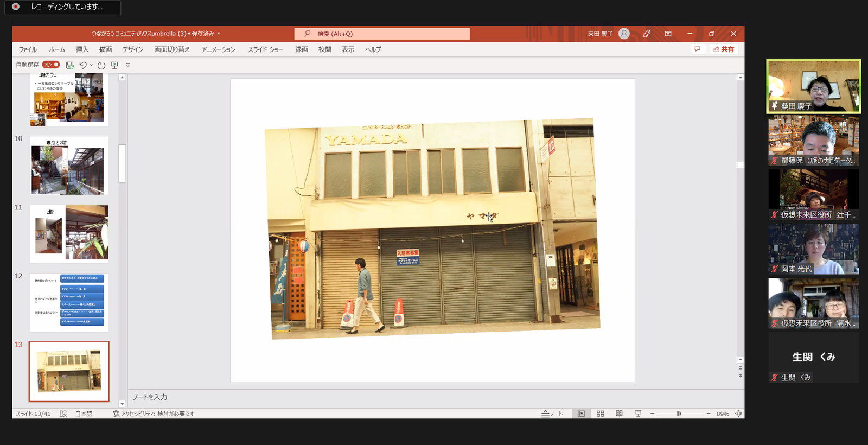
Task: Click the redo icon
Action: point(101,65)
